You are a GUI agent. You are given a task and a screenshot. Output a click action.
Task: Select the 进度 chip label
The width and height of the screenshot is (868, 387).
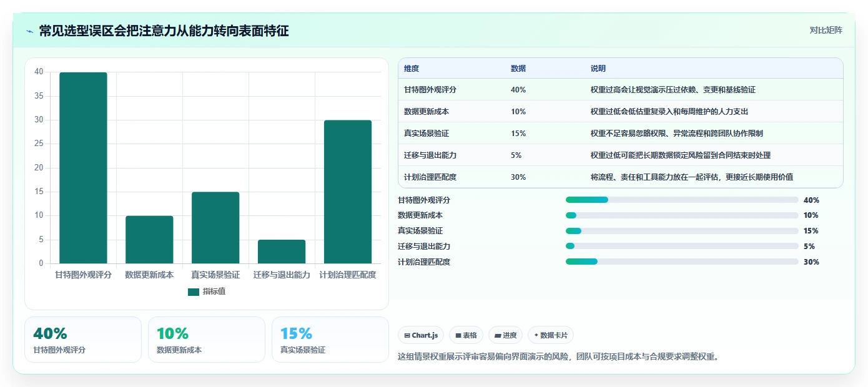point(510,335)
